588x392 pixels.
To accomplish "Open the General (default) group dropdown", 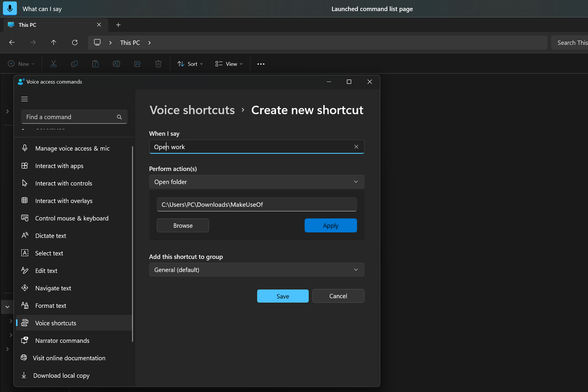I will click(256, 270).
